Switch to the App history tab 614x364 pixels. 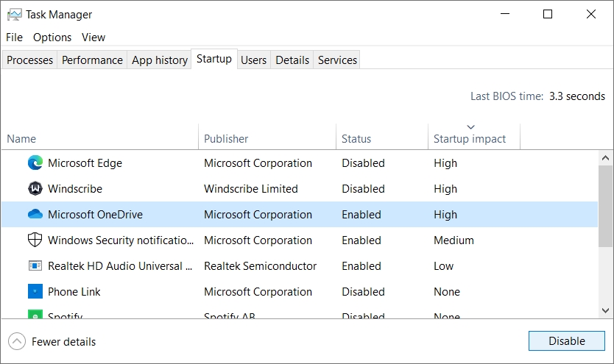(x=159, y=60)
